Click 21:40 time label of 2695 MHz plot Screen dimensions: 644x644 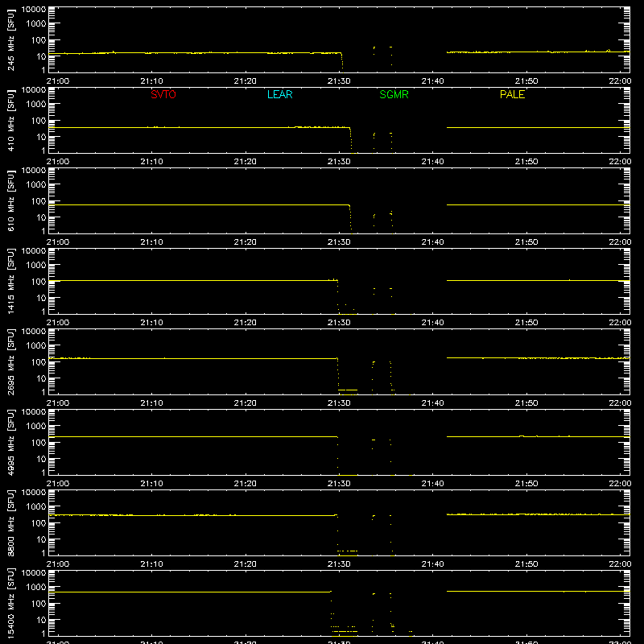433,403
